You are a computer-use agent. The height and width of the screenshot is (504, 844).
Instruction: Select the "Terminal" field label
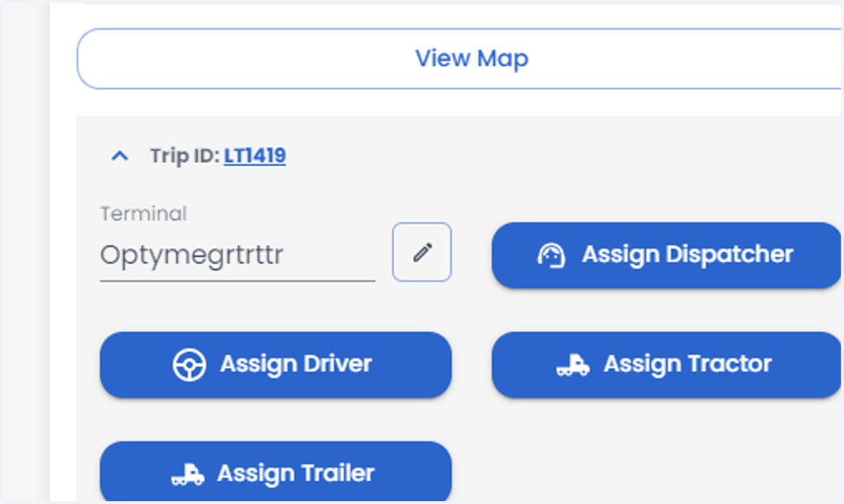[x=143, y=214]
